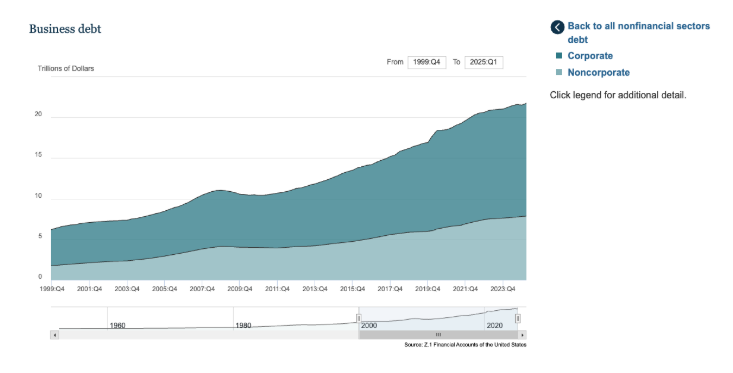
Task: Click the 1999:Q4 x-axis label
Action: point(52,289)
